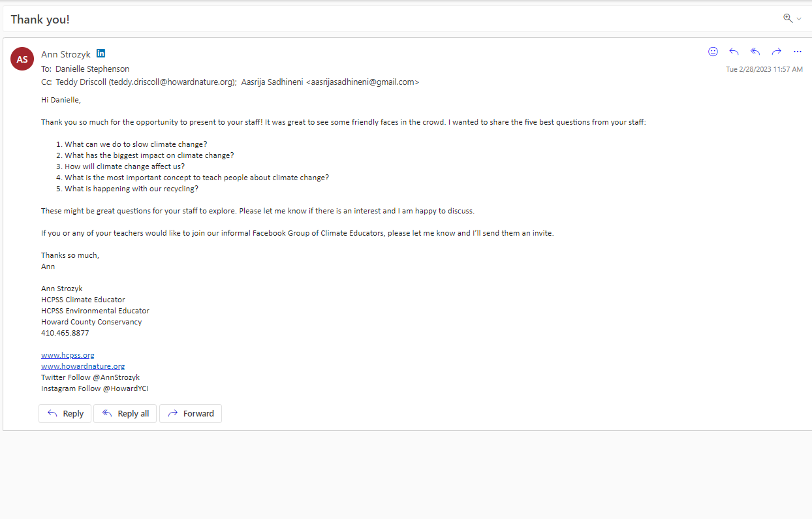Click the message date Tue 2/28/2023
This screenshot has height=519, width=812.
tap(764, 69)
